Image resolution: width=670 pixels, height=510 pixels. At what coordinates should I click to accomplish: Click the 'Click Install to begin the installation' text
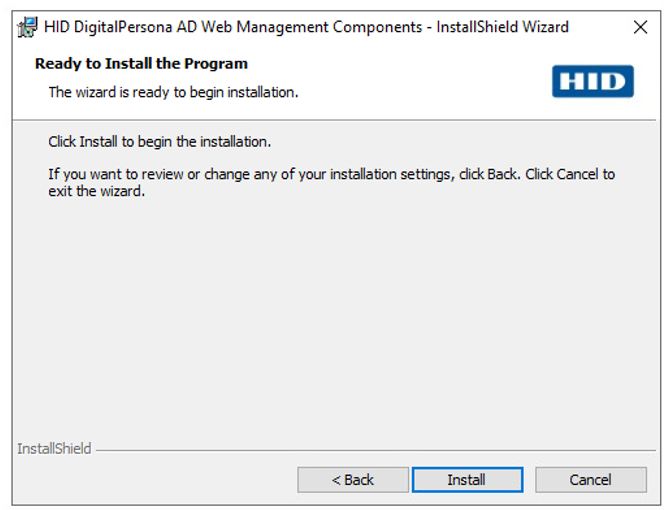pyautogui.click(x=160, y=142)
